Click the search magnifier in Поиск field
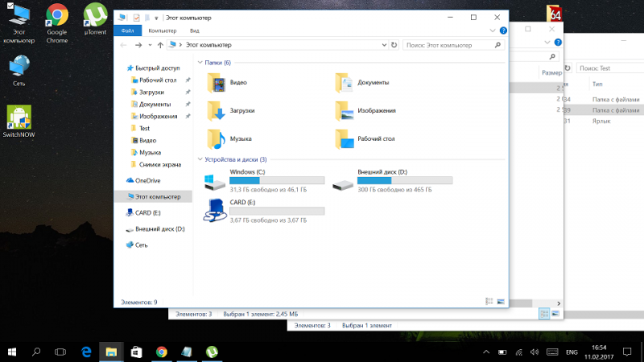 497,45
